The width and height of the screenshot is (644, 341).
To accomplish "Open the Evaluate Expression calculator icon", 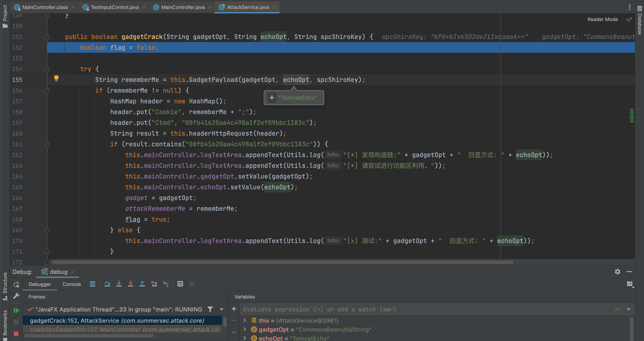I will coord(180,284).
